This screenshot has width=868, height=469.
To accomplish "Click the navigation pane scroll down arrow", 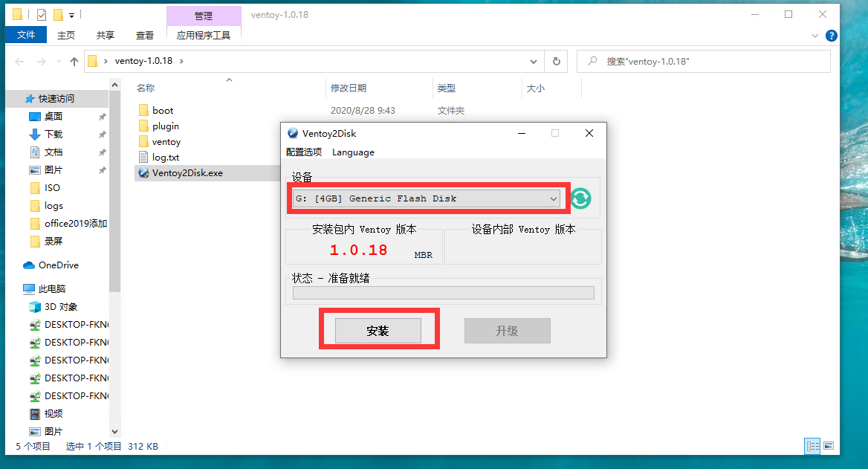I will pyautogui.click(x=114, y=431).
